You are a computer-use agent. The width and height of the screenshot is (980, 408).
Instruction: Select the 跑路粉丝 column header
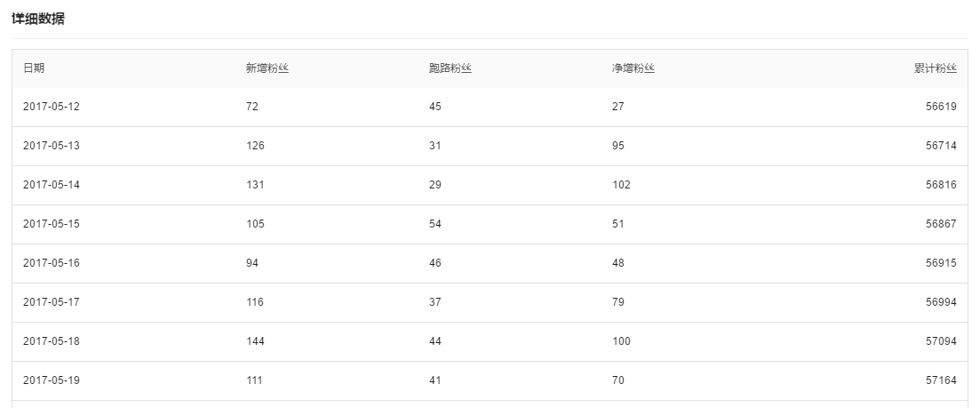pos(450,68)
